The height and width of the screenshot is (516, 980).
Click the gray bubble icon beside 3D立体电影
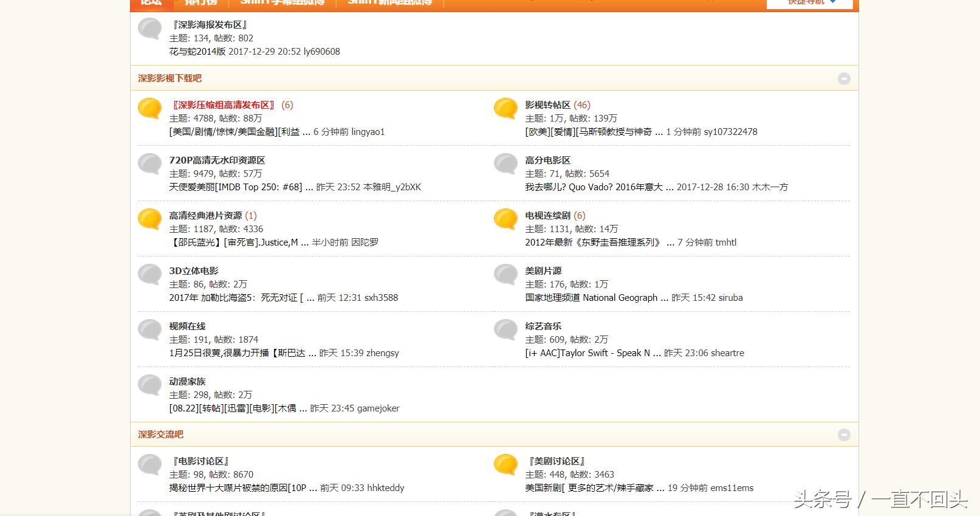149,274
